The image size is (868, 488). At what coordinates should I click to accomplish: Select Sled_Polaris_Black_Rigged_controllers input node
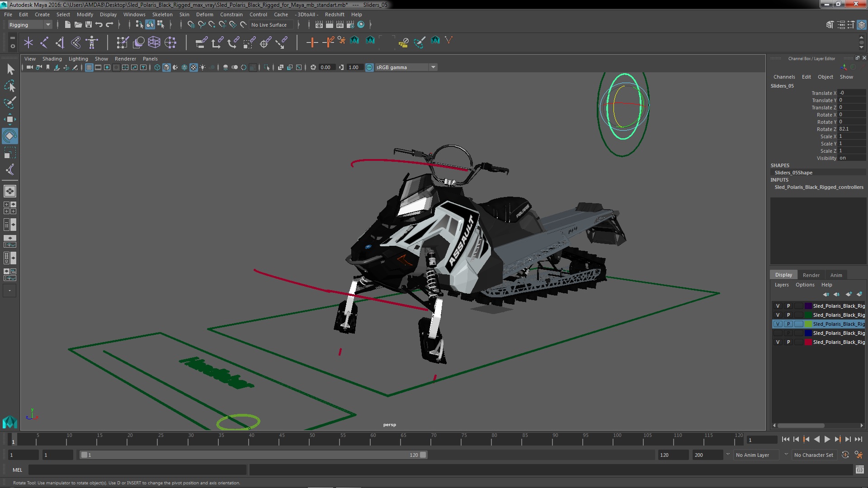pos(819,187)
